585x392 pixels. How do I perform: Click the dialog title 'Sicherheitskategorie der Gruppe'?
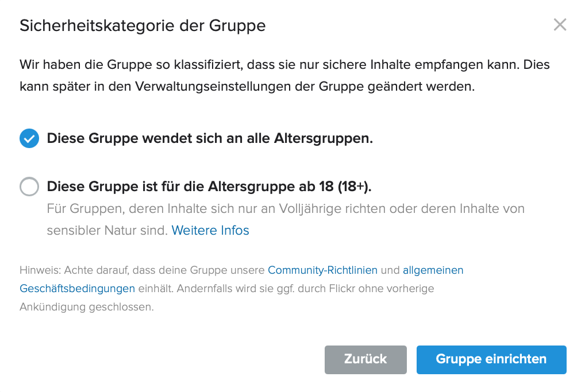143,25
